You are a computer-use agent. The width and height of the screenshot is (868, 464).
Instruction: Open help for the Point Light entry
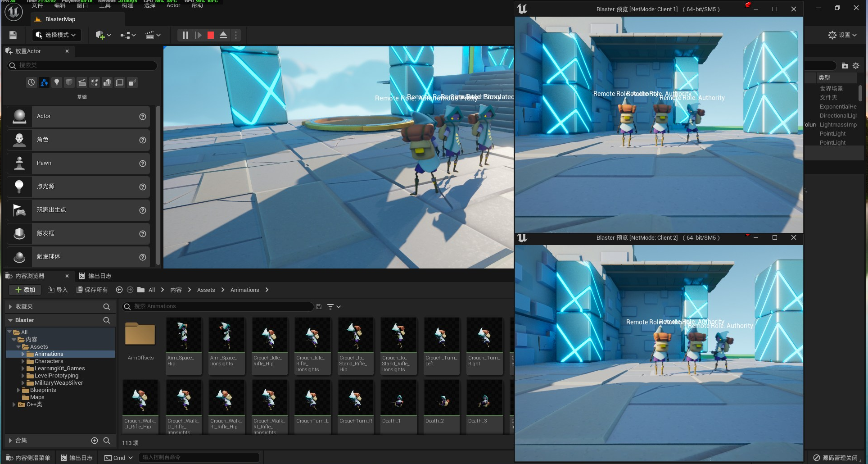click(143, 187)
